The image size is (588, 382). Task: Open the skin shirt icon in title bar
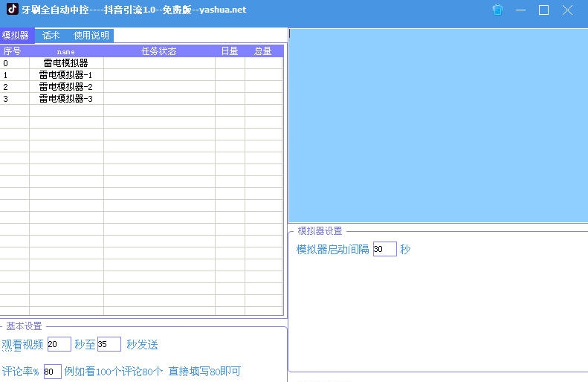[497, 10]
